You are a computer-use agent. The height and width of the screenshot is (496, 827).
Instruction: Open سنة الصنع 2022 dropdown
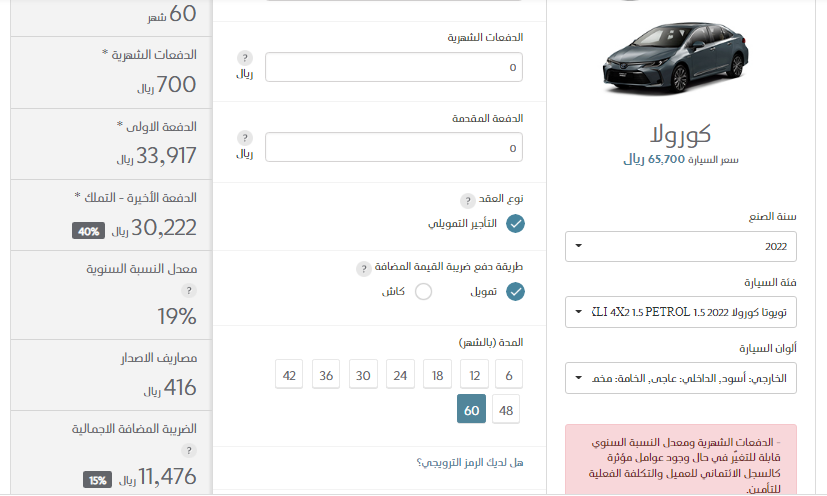pos(680,246)
